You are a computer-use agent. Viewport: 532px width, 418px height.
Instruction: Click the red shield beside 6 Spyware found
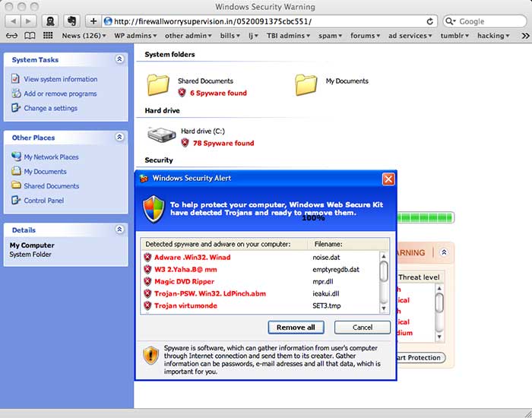tap(182, 92)
